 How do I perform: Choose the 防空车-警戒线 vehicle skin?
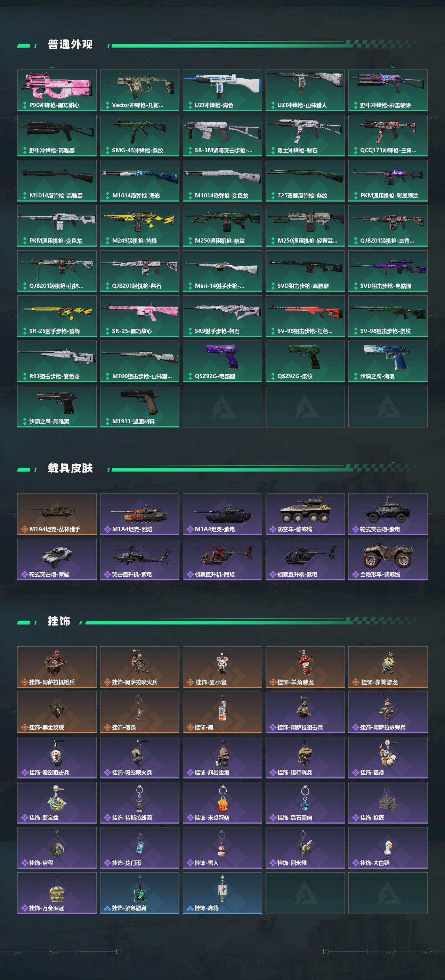pyautogui.click(x=305, y=514)
